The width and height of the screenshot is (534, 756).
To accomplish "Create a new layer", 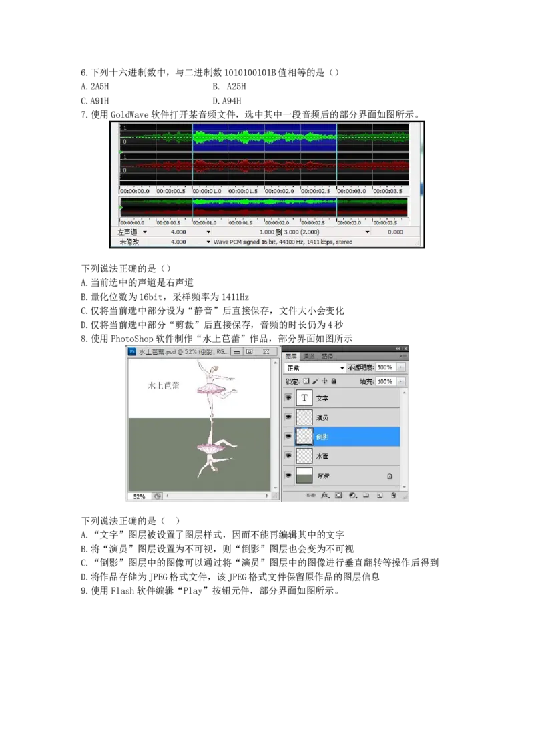I will tap(380, 496).
